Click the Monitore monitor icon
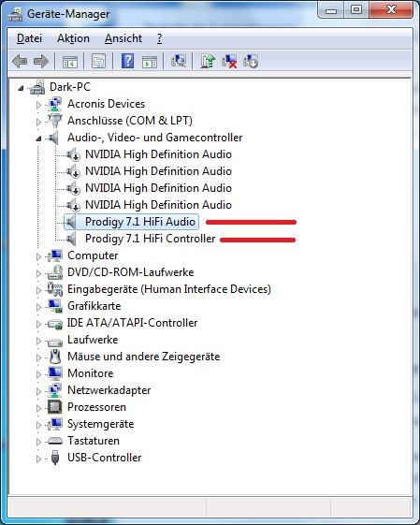This screenshot has height=525, width=420. pyautogui.click(x=55, y=373)
